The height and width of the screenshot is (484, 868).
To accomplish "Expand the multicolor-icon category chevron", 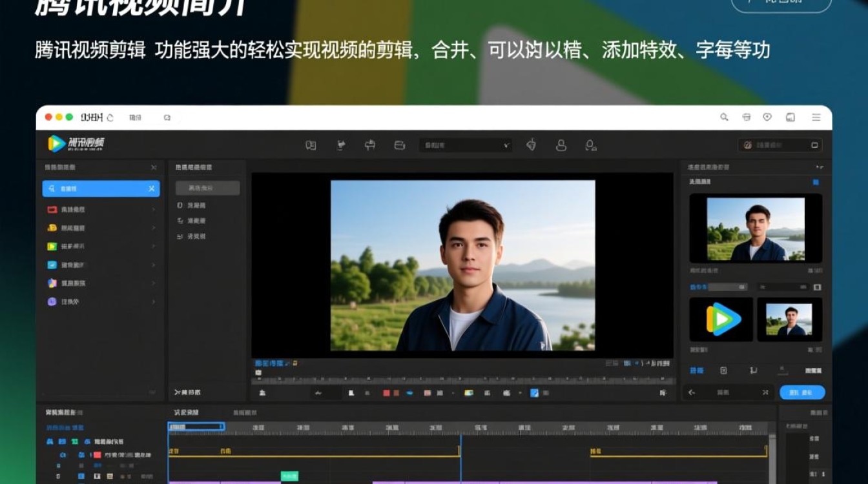I will pyautogui.click(x=153, y=283).
